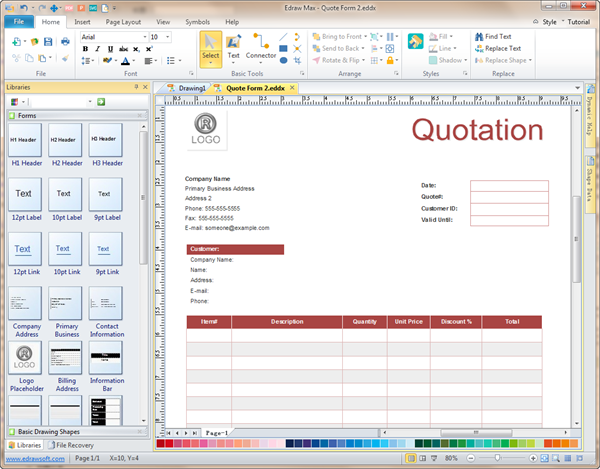Click the Styles gallery icon
This screenshot has width=600, height=469.
pos(416,42)
